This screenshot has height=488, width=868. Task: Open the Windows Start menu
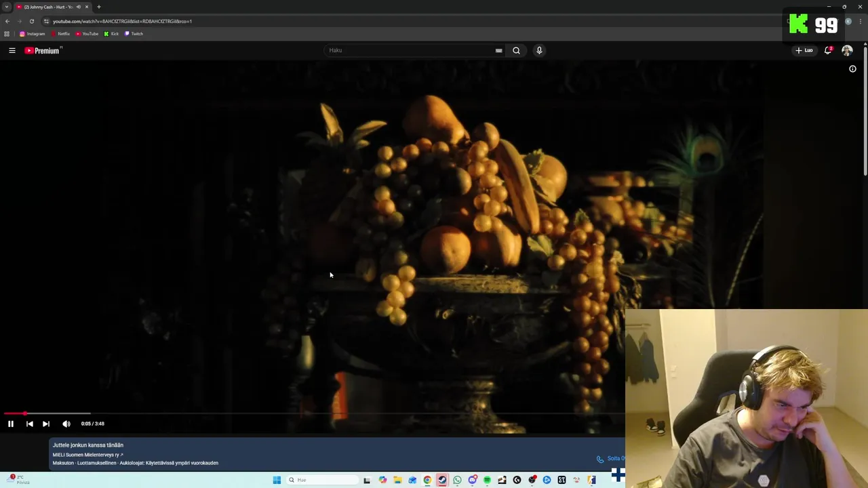point(277,480)
